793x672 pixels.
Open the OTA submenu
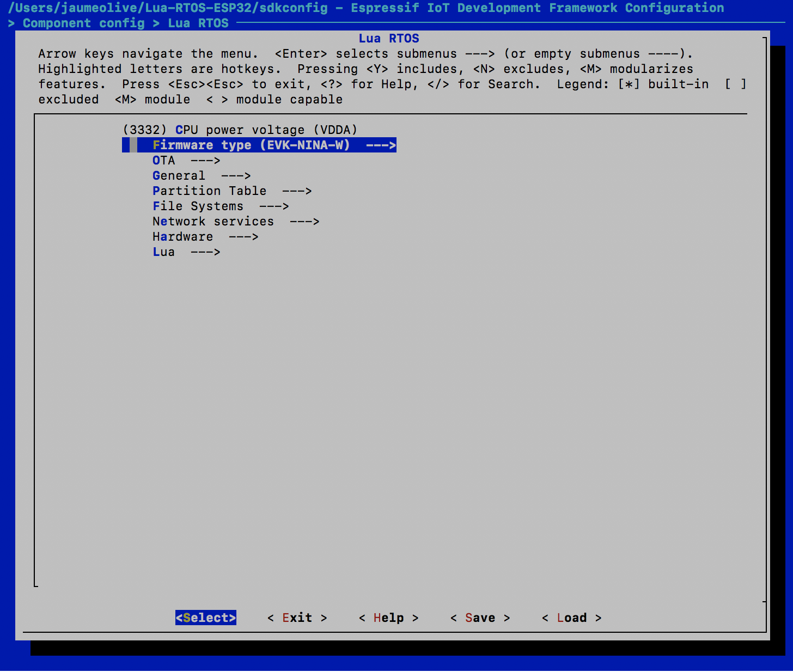pos(186,160)
